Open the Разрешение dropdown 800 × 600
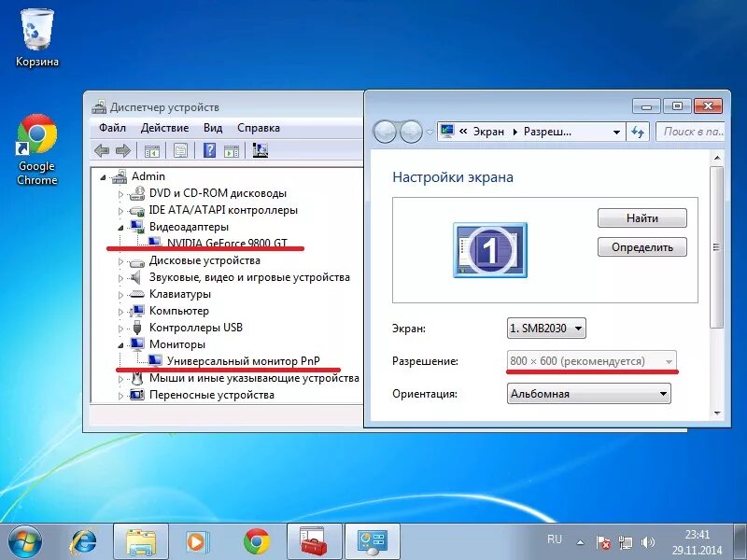This screenshot has width=747, height=560. [592, 361]
